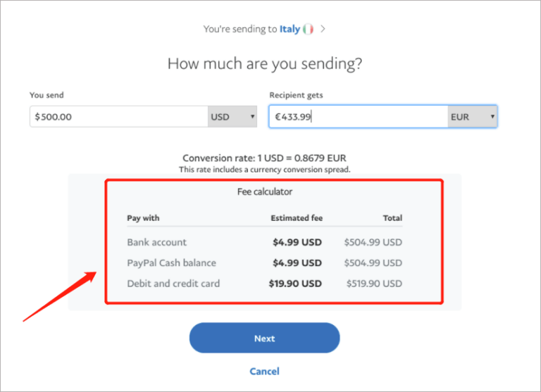541x392 pixels.
Task: Click the You send amount field
Action: (x=118, y=117)
